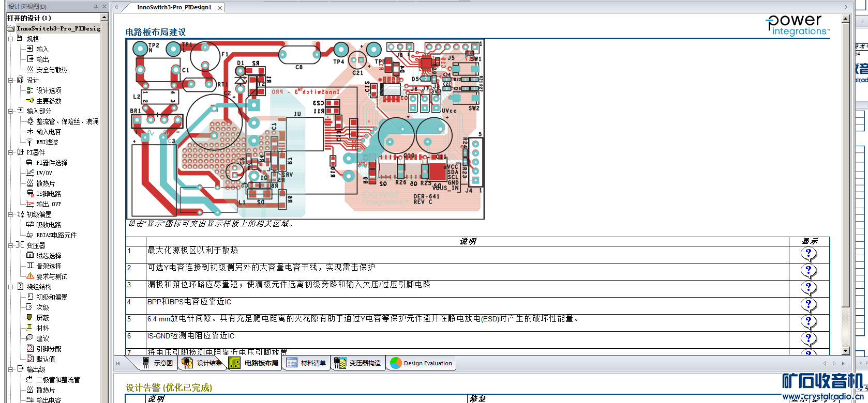Click the main view's vertical scrollbar thumb

(x=846, y=165)
